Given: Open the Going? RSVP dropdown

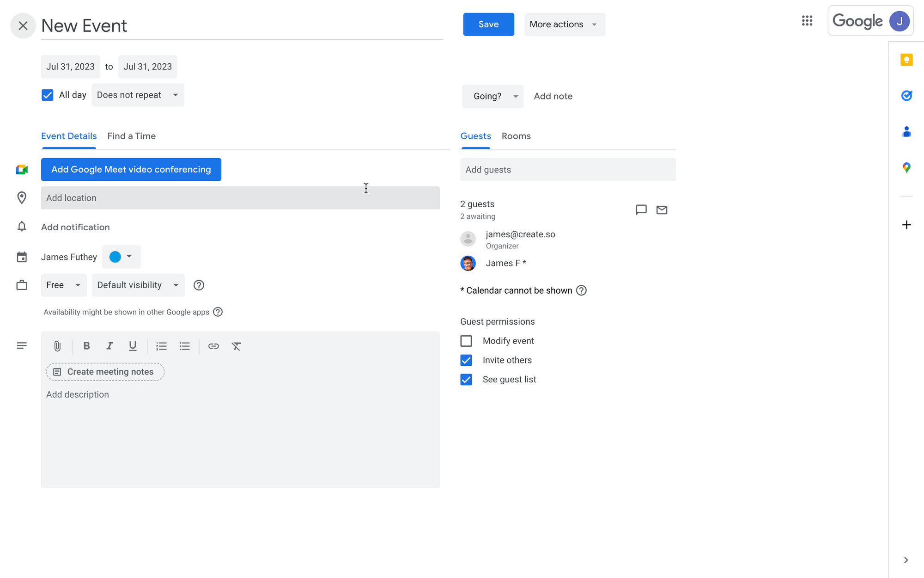Looking at the screenshot, I should (x=492, y=96).
